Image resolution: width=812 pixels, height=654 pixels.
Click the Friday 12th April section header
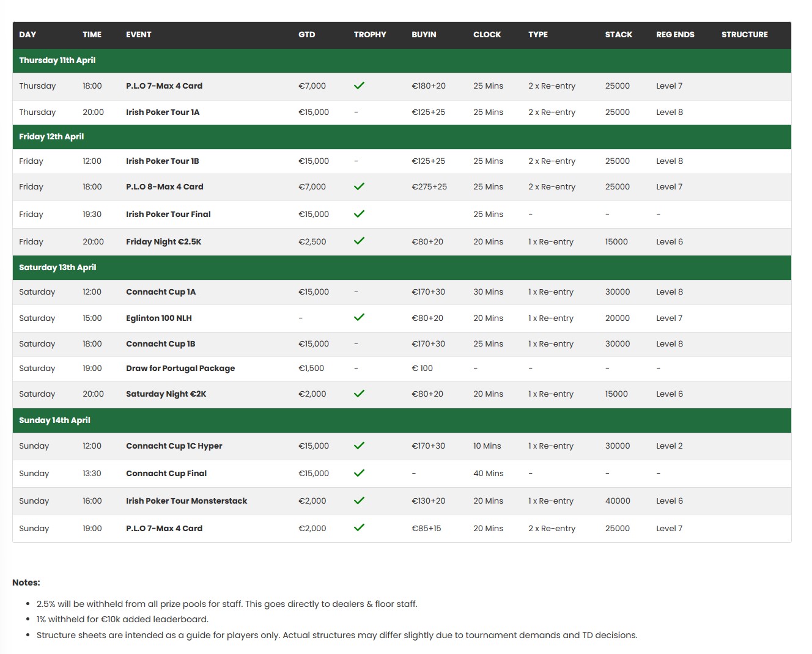[51, 137]
